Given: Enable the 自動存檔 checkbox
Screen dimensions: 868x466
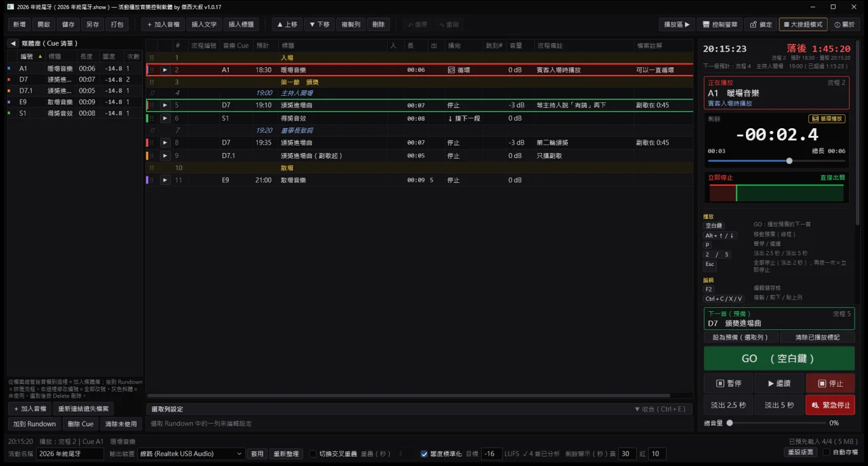Looking at the screenshot, I should coord(826,452).
